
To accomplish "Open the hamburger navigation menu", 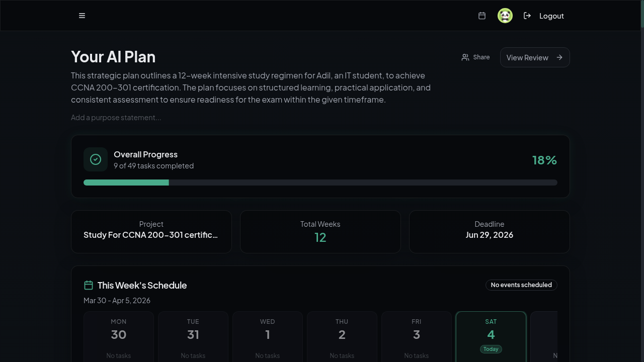I will point(82,16).
